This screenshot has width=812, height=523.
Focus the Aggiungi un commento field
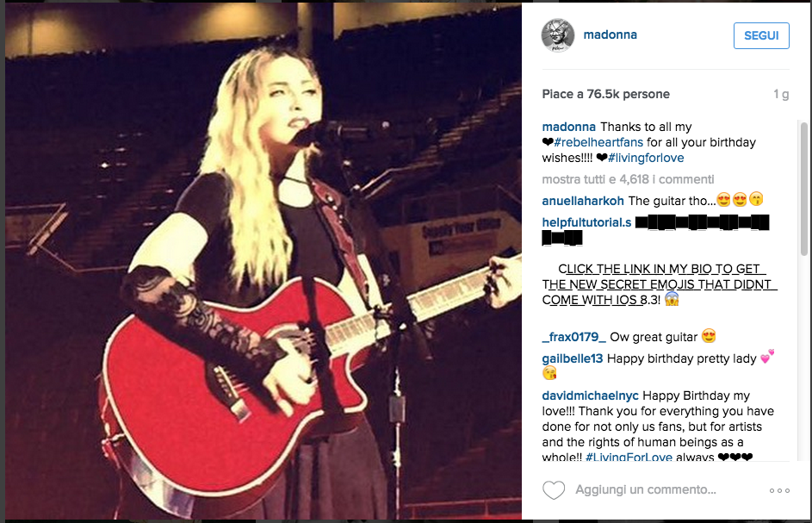coord(645,489)
